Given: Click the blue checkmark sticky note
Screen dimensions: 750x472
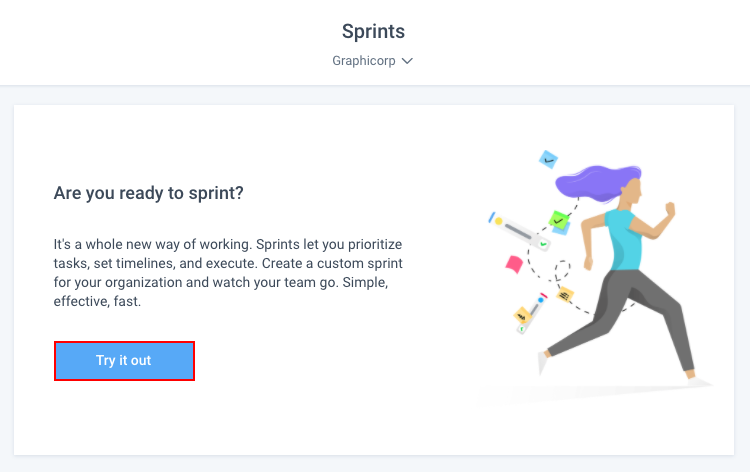Looking at the screenshot, I should pyautogui.click(x=548, y=160).
